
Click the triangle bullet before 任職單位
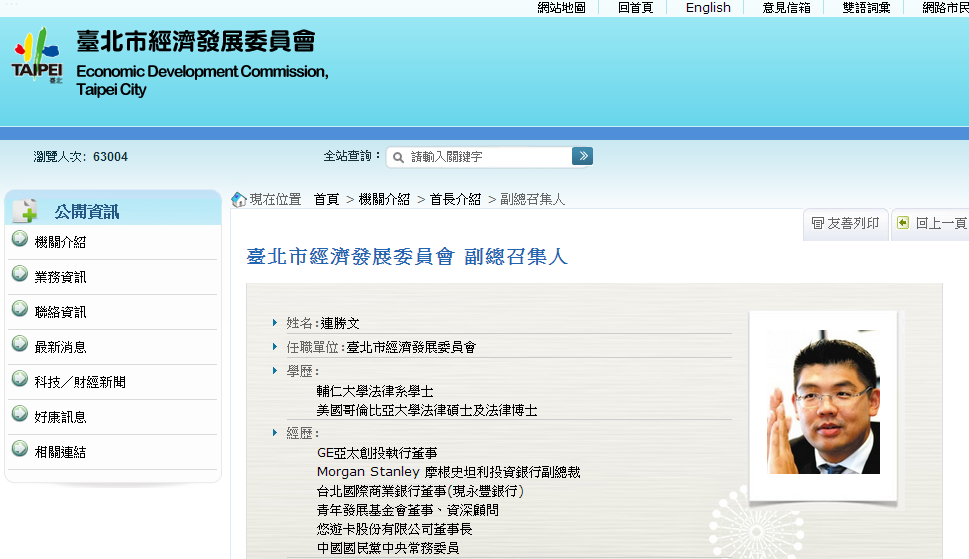click(x=275, y=347)
